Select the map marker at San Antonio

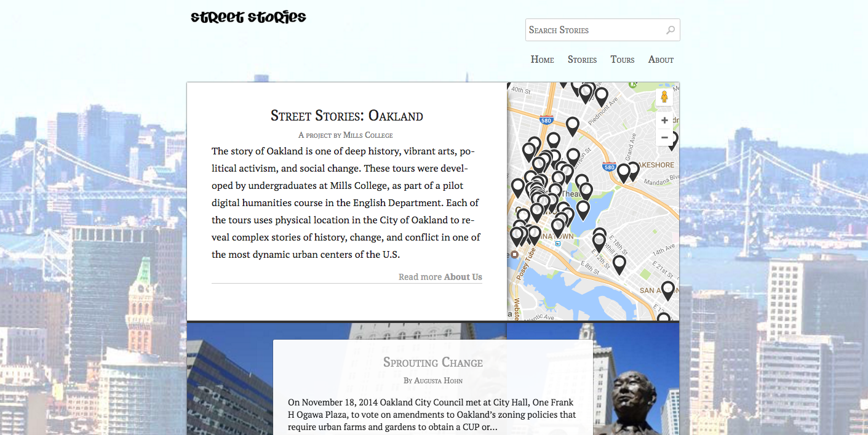point(667,289)
